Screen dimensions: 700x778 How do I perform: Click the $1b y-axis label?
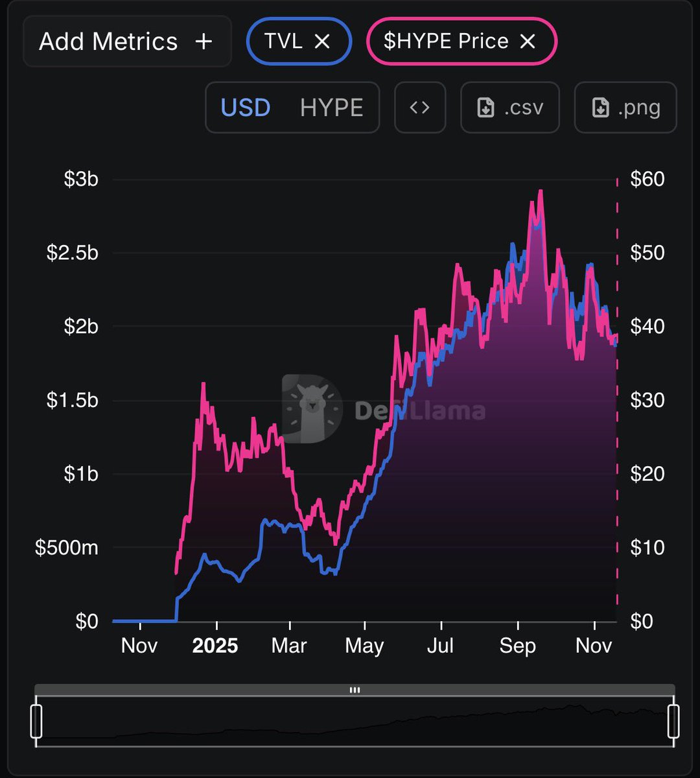click(x=81, y=474)
